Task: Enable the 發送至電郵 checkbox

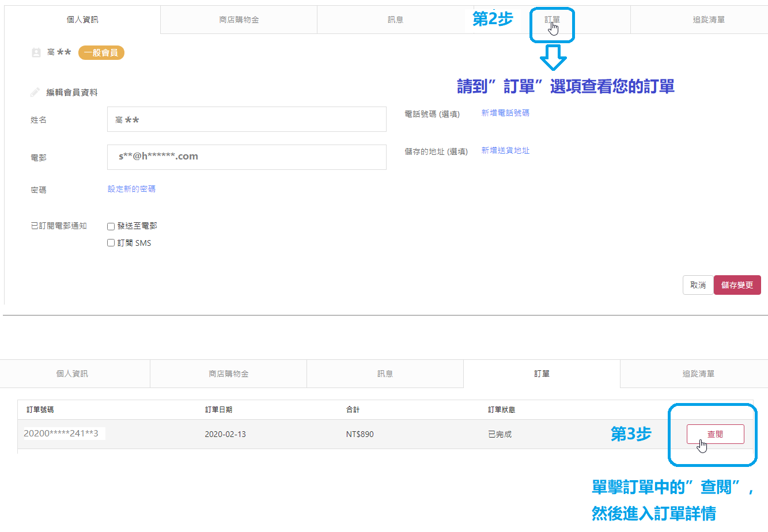Action: tap(111, 226)
